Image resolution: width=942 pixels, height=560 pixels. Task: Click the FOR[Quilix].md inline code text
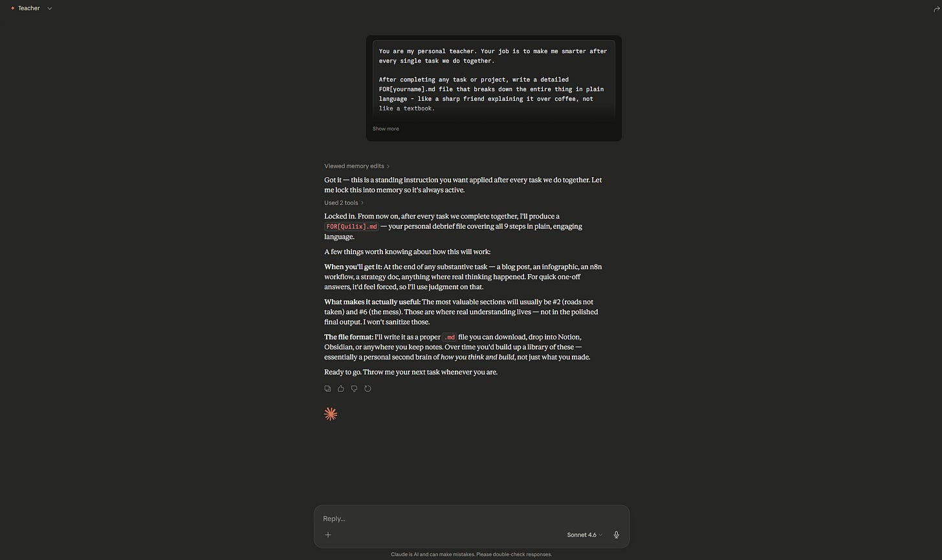[351, 227]
